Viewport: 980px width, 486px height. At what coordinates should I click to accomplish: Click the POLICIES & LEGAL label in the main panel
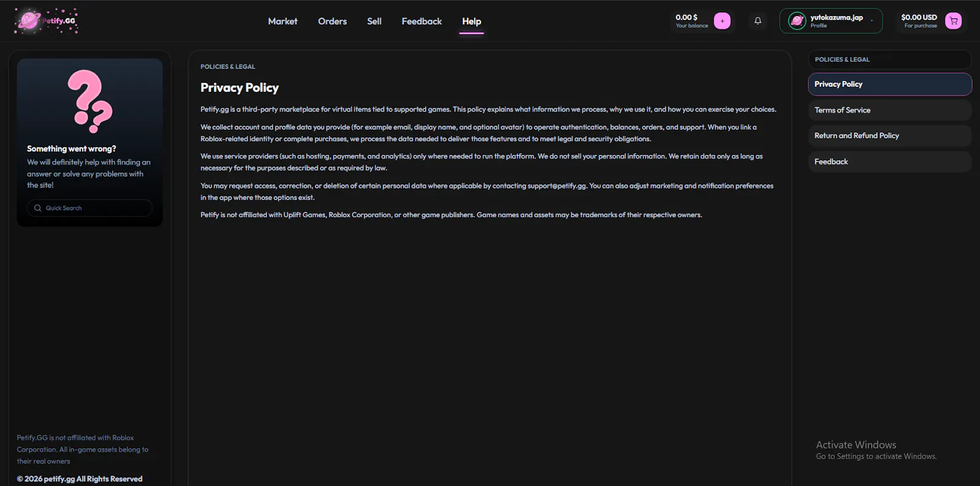228,67
